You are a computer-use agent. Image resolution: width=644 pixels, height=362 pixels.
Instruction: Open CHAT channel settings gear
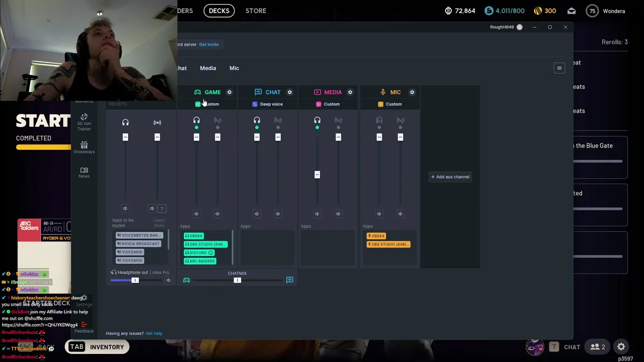(290, 92)
